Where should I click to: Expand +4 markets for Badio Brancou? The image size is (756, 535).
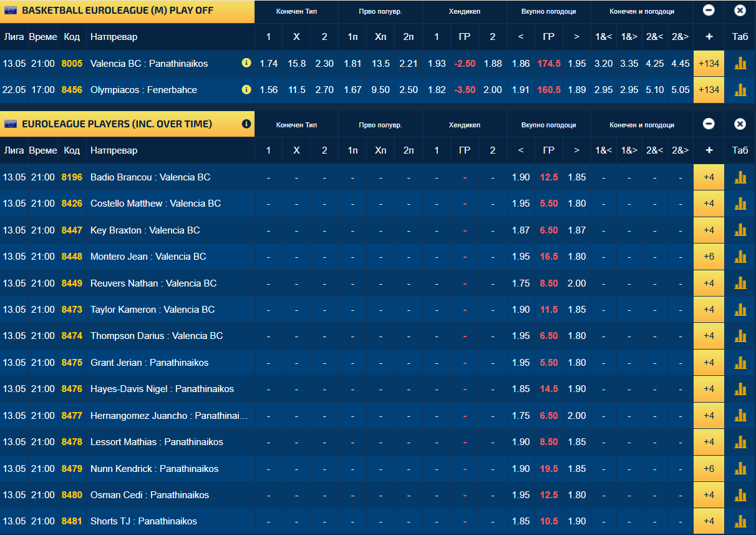point(709,177)
